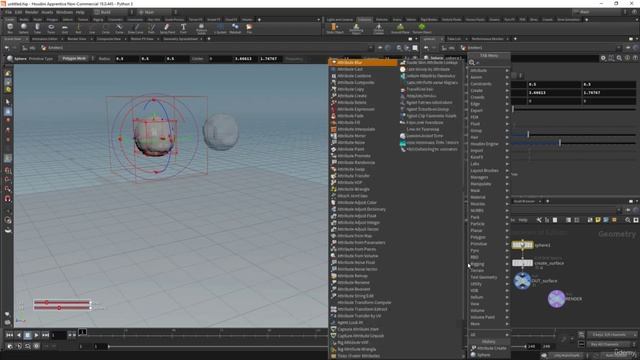This screenshot has width=640, height=360.
Task: Expand the Houdini Engine category in TAB menu
Action: point(489,144)
